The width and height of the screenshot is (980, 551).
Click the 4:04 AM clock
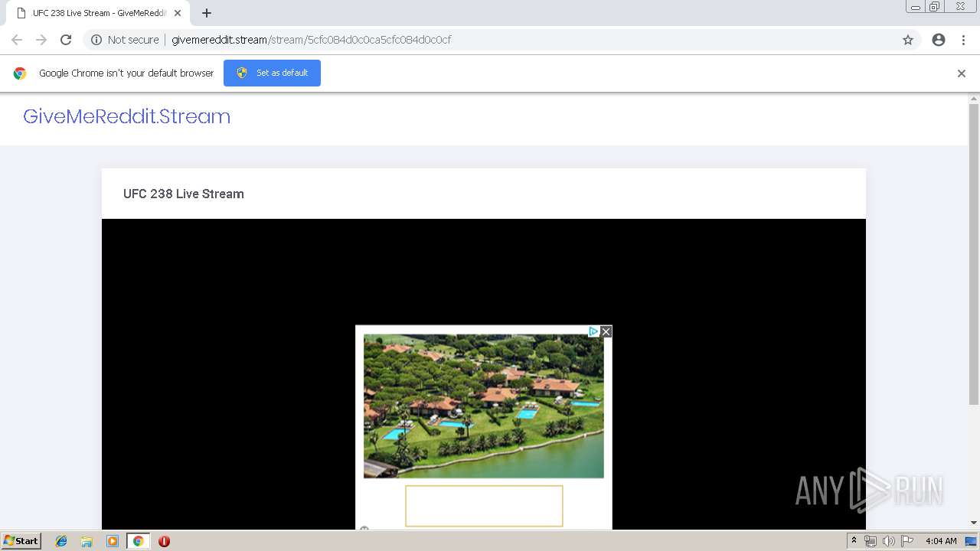tap(941, 541)
